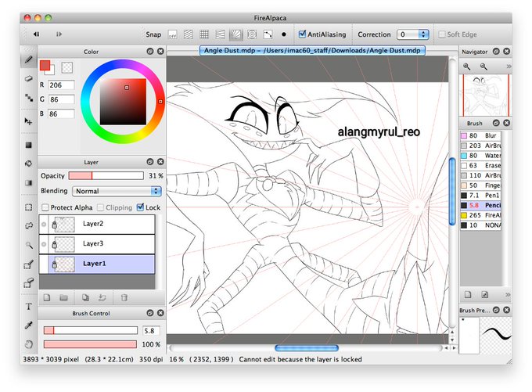532x392 pixels.
Task: Adjust the brush opacity slider at 100%
Action: [x=90, y=344]
